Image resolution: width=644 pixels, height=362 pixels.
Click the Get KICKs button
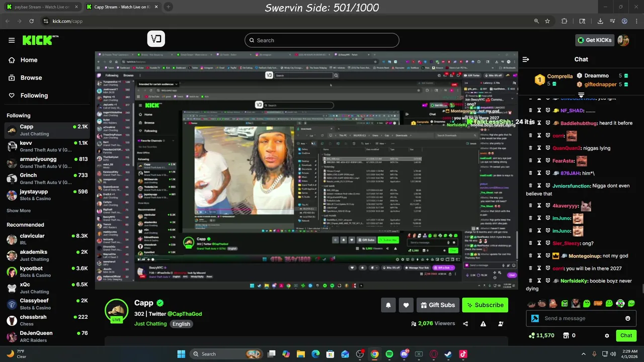click(595, 40)
